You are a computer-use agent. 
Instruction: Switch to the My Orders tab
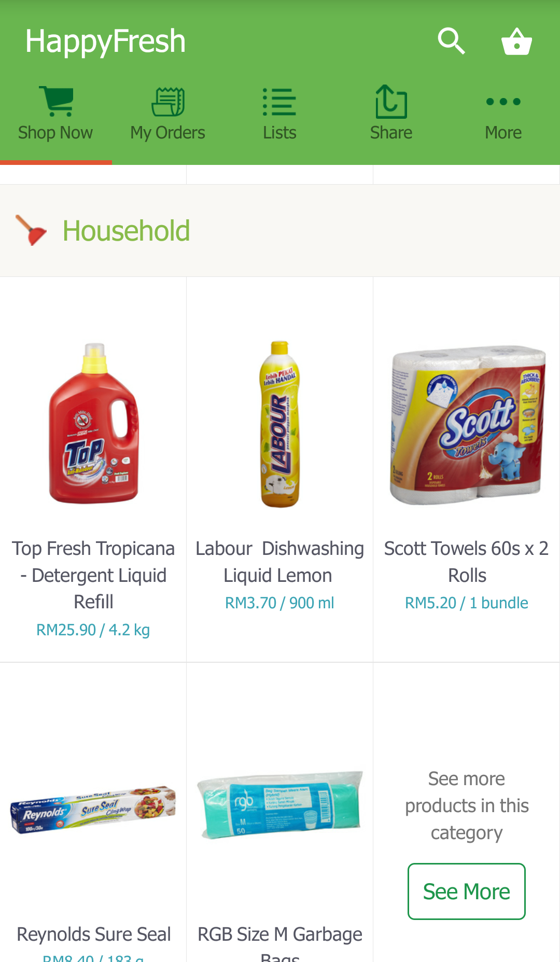click(167, 133)
